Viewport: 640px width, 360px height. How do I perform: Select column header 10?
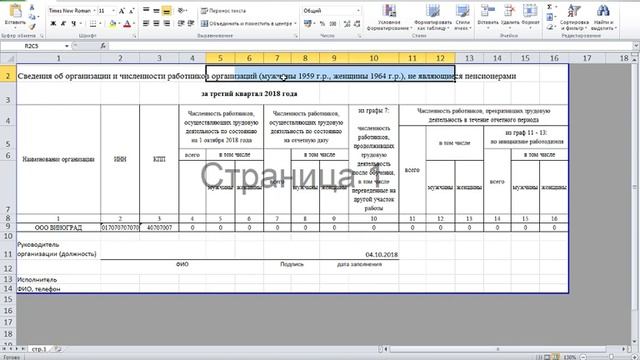pos(374,58)
